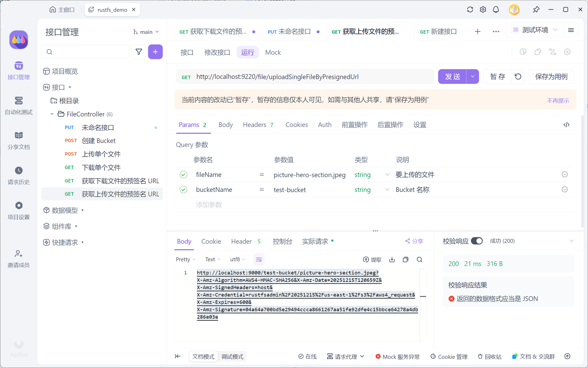
Task: Click the user avatar in title bar
Action: point(514,10)
